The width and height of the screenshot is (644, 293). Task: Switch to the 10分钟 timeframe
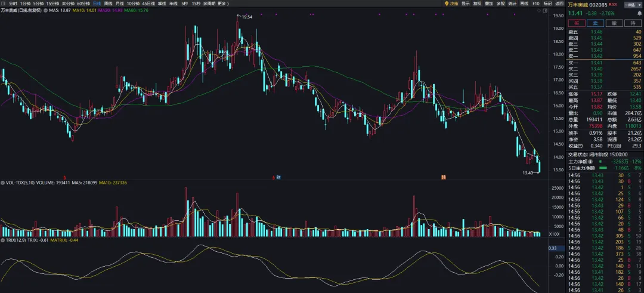click(133, 4)
